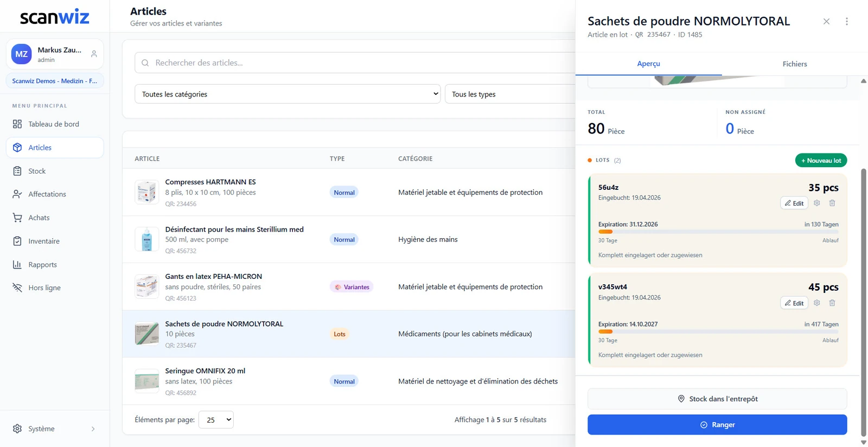Click expiration progress bar of lot 56u4z

(x=718, y=232)
